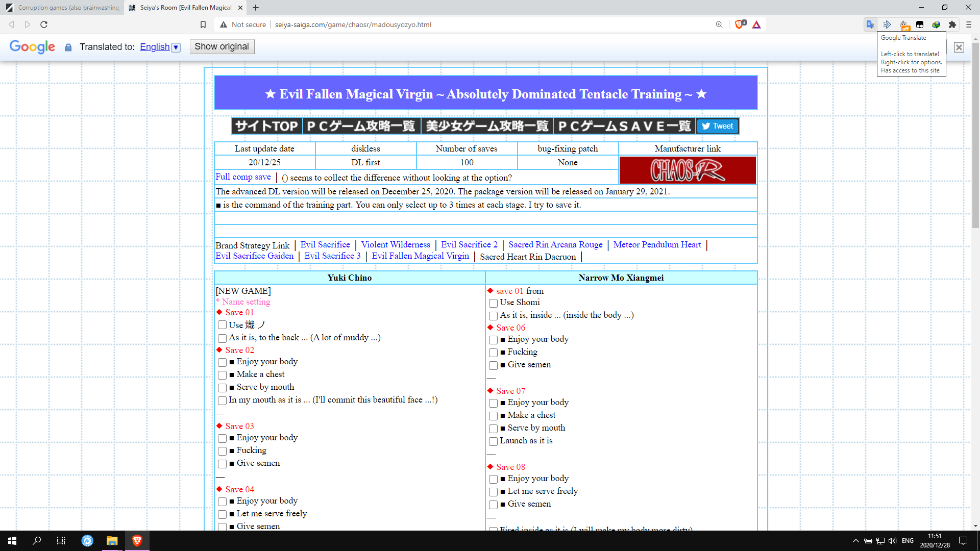
Task: Open a new browser tab
Action: pyautogui.click(x=256, y=8)
